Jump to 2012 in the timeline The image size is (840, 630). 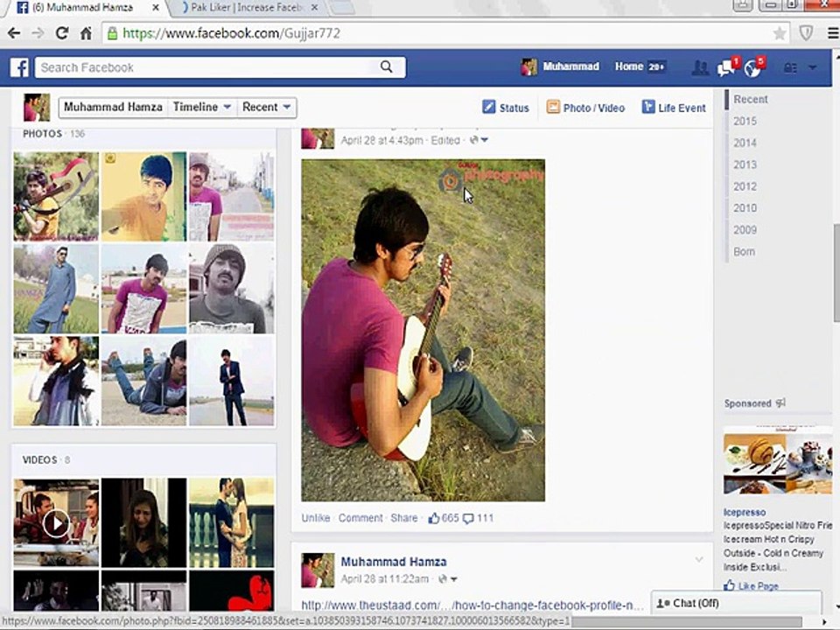pyautogui.click(x=745, y=186)
